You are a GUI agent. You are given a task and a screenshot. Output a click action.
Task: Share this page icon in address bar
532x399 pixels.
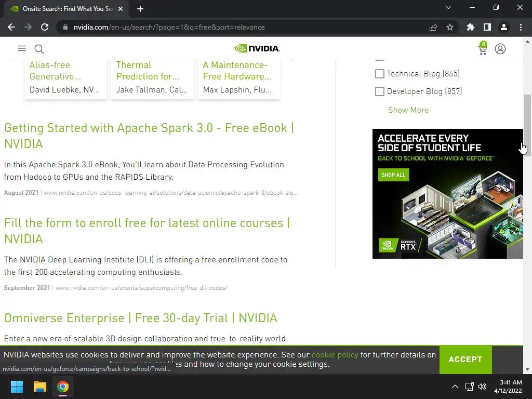click(433, 27)
